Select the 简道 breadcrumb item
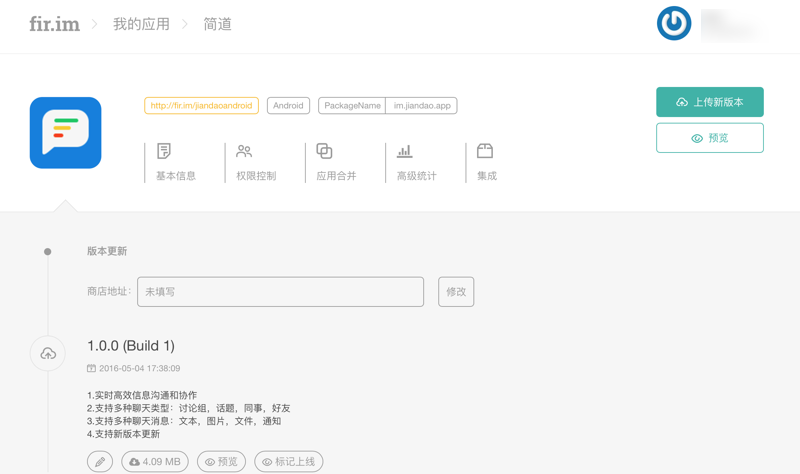 pyautogui.click(x=217, y=24)
